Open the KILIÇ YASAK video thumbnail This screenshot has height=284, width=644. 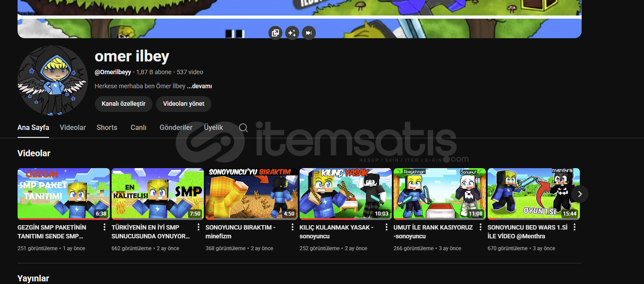(345, 194)
